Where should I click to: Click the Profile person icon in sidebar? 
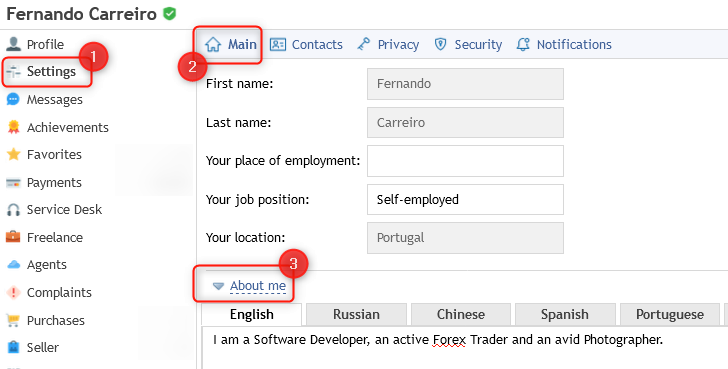(x=13, y=44)
